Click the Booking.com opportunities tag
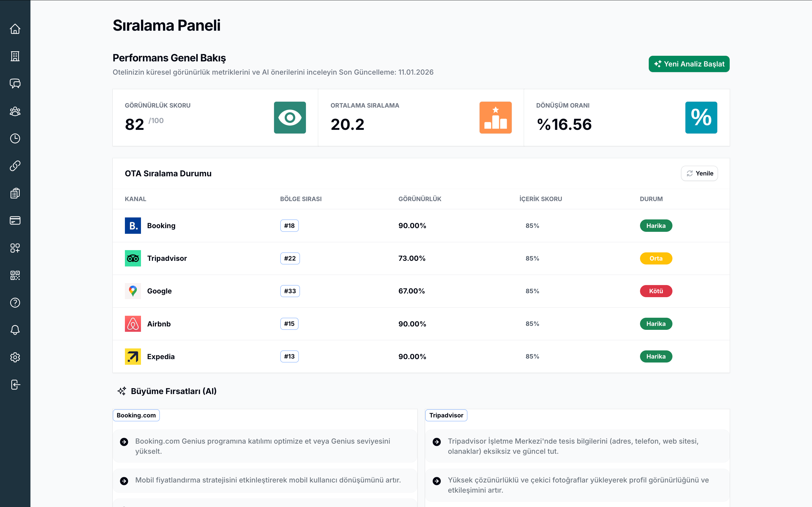This screenshot has height=507, width=812. pyautogui.click(x=136, y=415)
